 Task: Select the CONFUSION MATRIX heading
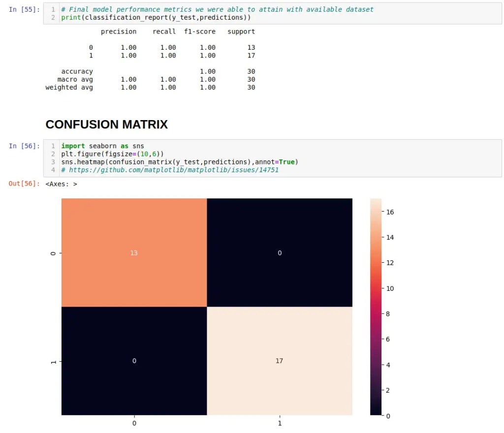click(106, 124)
